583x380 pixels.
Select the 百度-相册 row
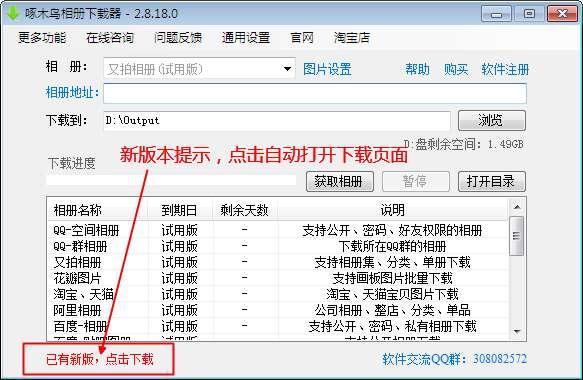pos(278,326)
